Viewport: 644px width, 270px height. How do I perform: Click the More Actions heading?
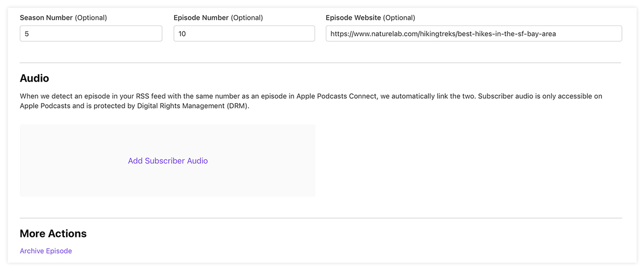click(53, 234)
